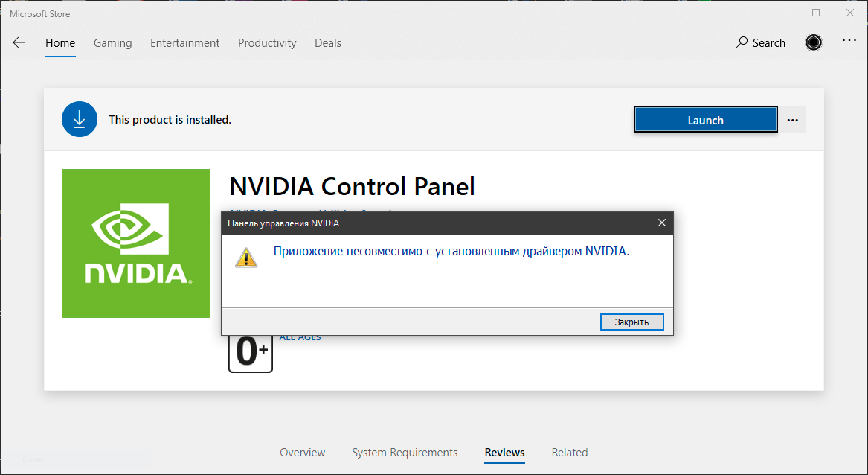Open the user profile avatar
The image size is (868, 475).
(813, 42)
